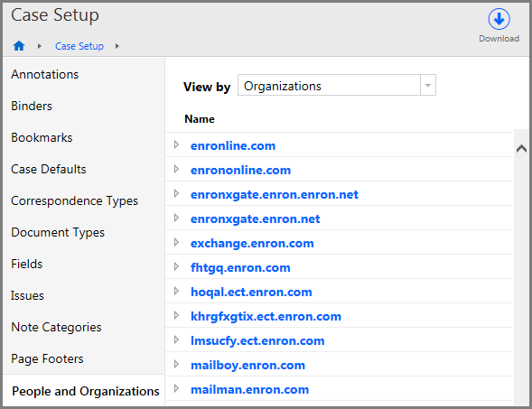The height and width of the screenshot is (409, 532).
Task: Select Binders in the sidebar
Action: coord(32,106)
